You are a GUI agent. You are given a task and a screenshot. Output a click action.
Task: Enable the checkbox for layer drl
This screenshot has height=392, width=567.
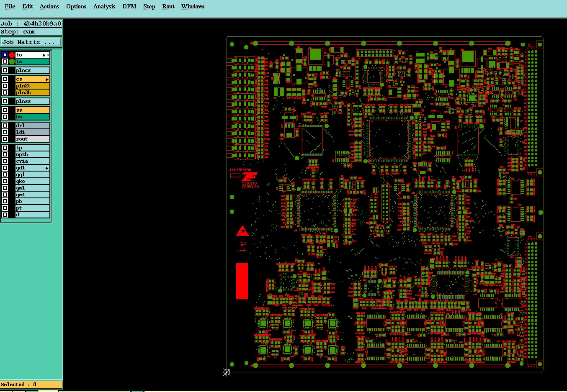click(5, 126)
